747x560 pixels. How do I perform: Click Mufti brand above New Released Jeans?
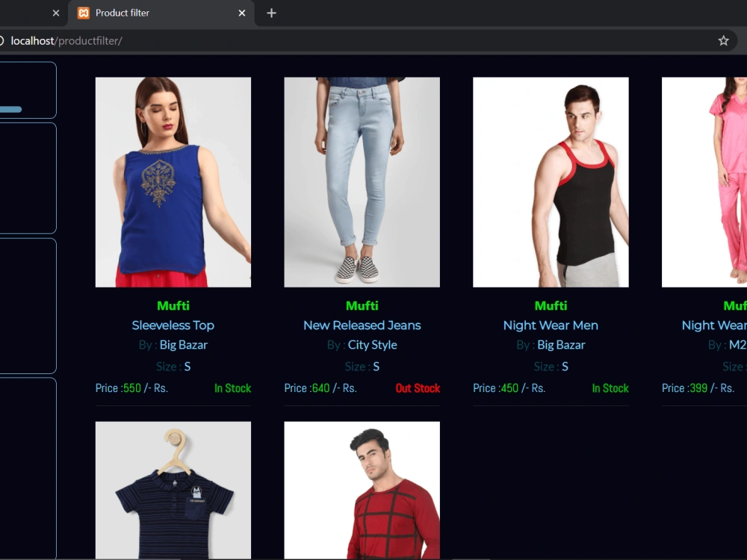click(362, 305)
